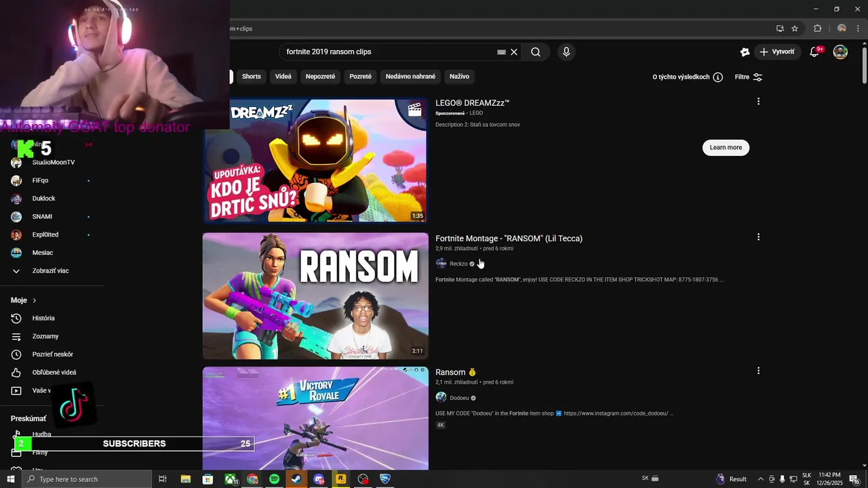Open more options for LEGO DREAMZzz ad
The width and height of the screenshot is (868, 488).
tap(758, 102)
